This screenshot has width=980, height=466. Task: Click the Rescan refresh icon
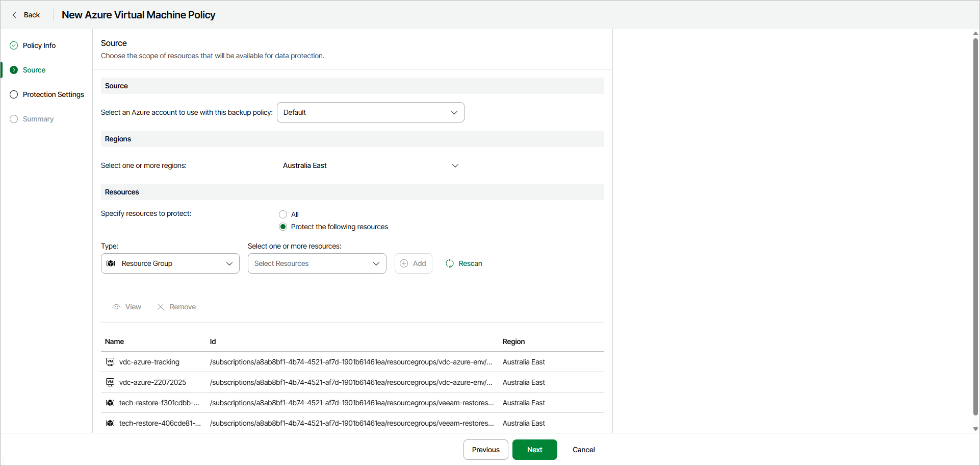pyautogui.click(x=450, y=263)
